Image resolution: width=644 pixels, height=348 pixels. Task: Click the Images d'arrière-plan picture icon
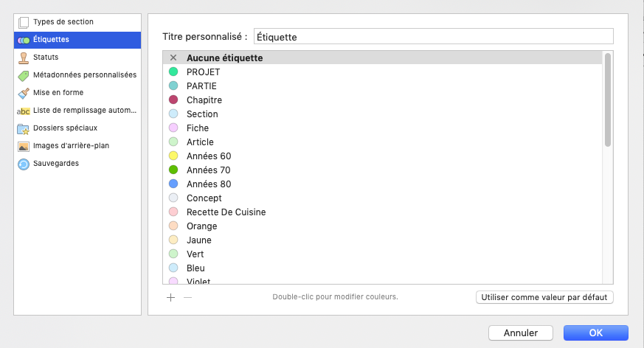24,146
